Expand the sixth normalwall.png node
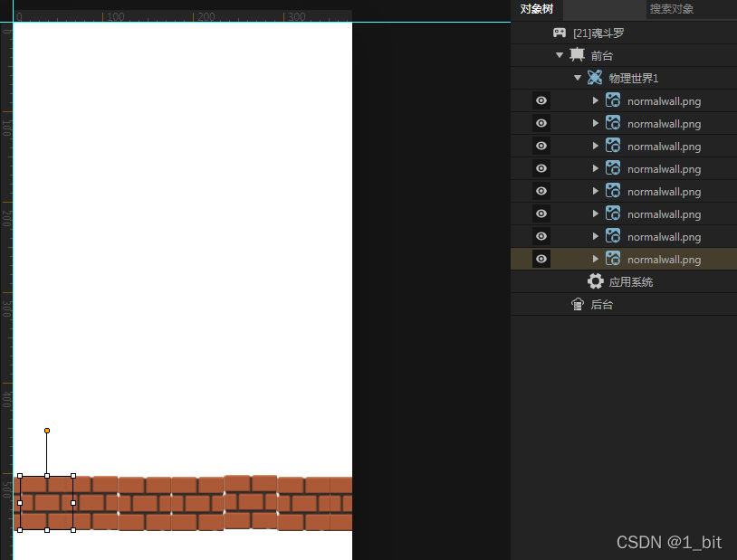Viewport: 737px width, 560px height. [x=596, y=214]
